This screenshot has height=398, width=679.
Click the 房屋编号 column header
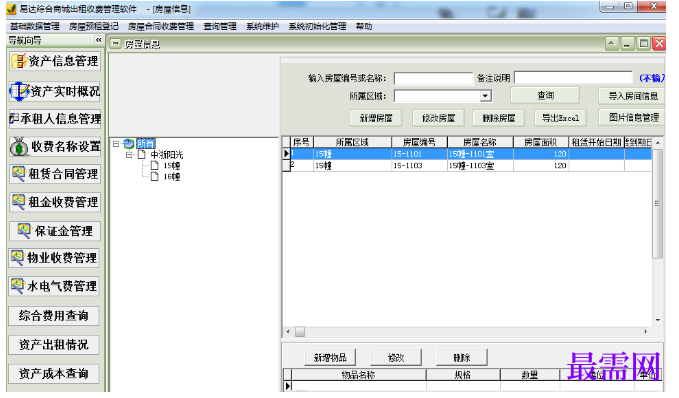pyautogui.click(x=419, y=142)
